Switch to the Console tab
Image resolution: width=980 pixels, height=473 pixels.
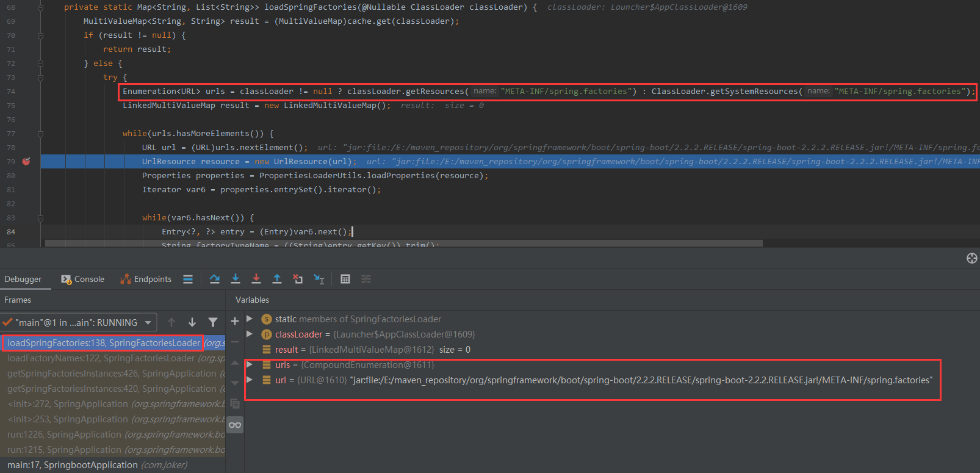click(x=82, y=279)
